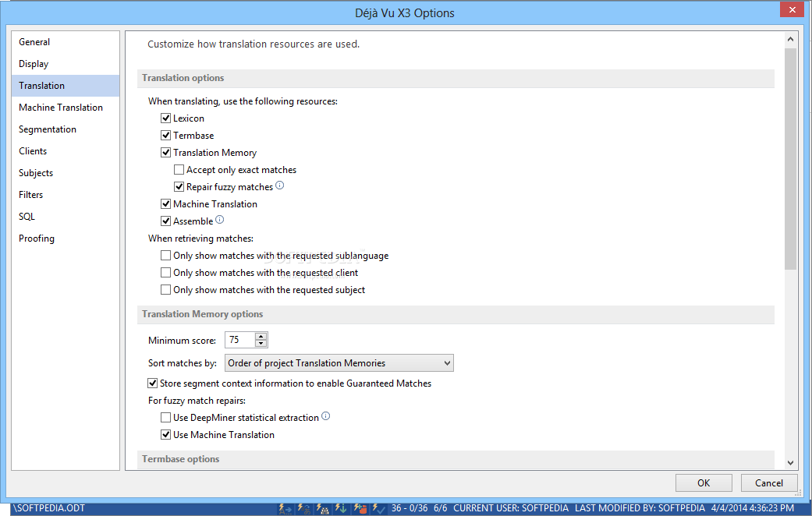Close the Déjà Vu X3 Options dialog
This screenshot has width=812, height=516.
(792, 9)
